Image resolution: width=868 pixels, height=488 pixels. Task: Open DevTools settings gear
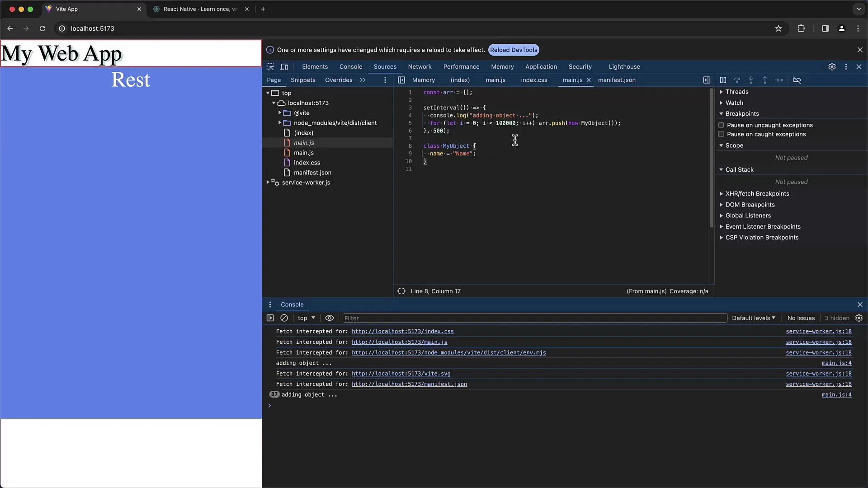point(832,67)
